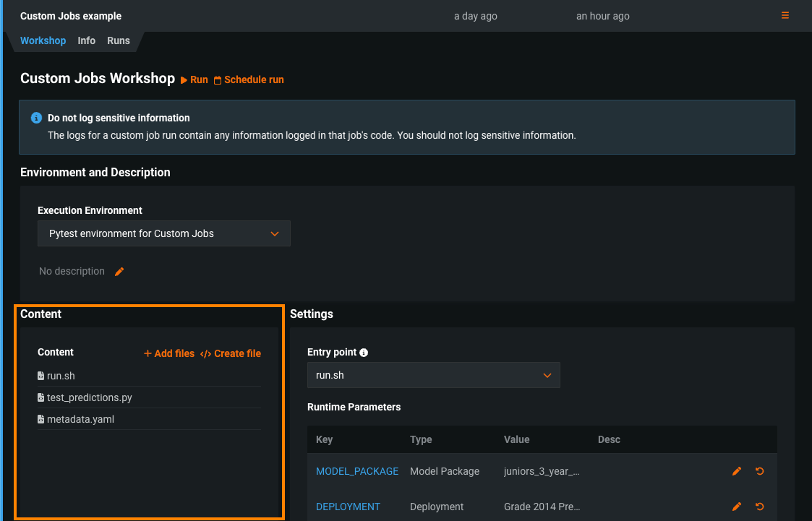Click Create file in Content panel
The height and width of the screenshot is (521, 812).
pyautogui.click(x=231, y=353)
